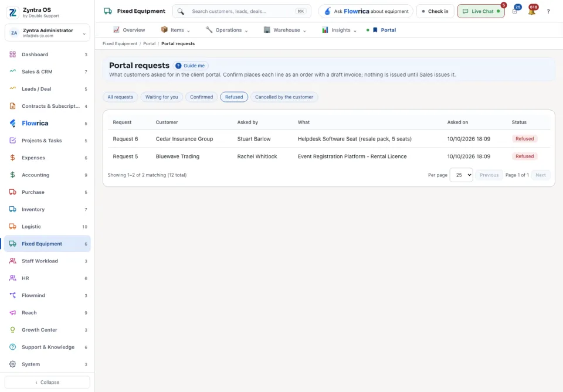Open the Dashboard sidebar icon

12,54
